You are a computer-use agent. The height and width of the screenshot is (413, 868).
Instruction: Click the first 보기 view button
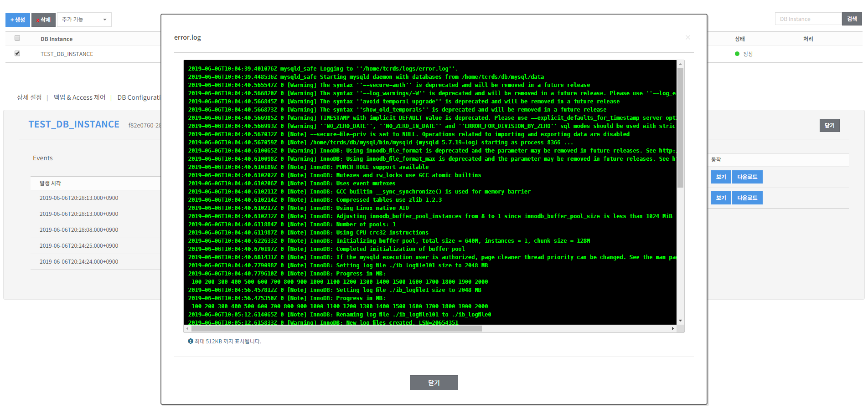tap(721, 177)
